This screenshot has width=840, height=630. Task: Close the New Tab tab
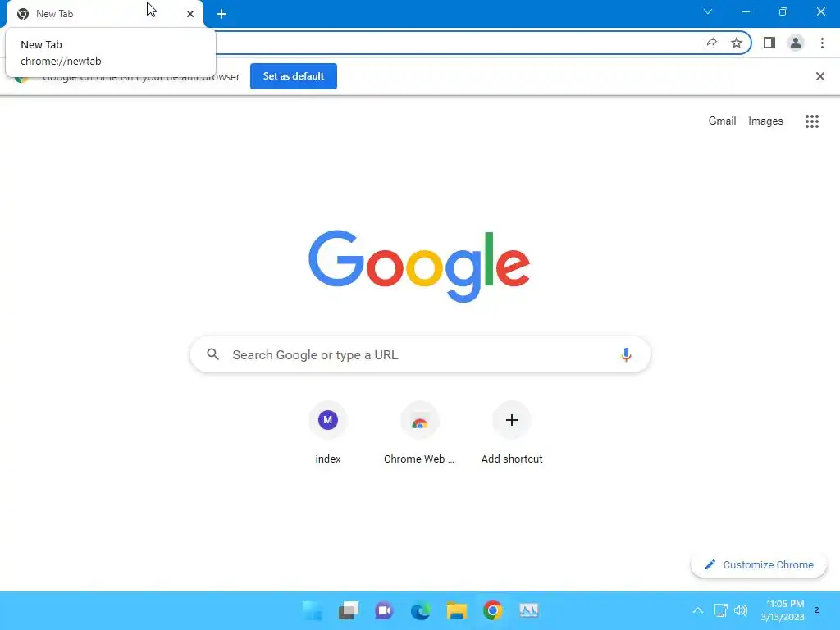point(190,14)
